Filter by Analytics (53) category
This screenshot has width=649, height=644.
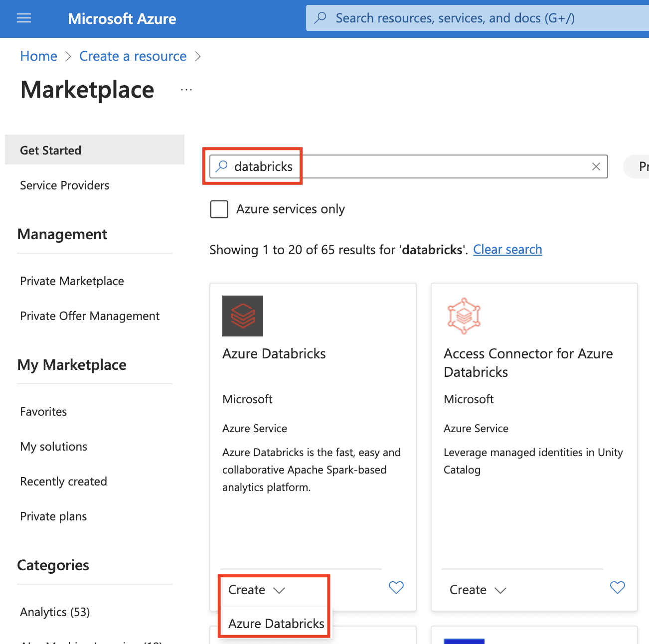click(x=55, y=612)
